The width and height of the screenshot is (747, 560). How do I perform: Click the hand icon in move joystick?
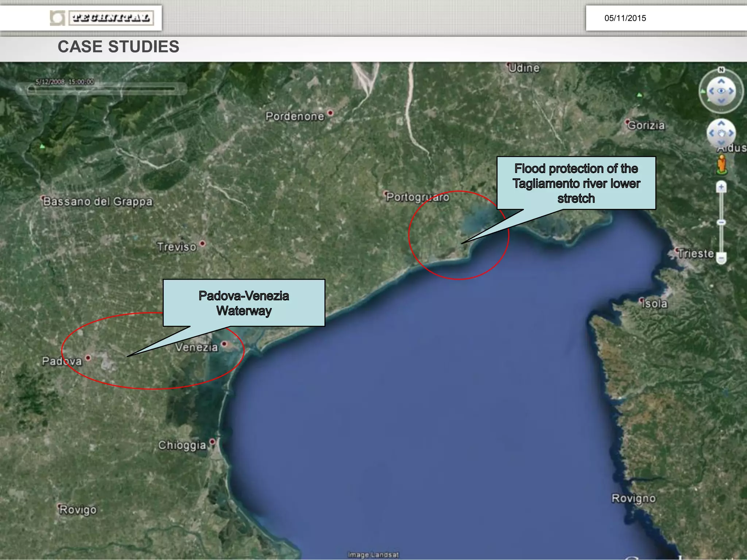click(721, 133)
